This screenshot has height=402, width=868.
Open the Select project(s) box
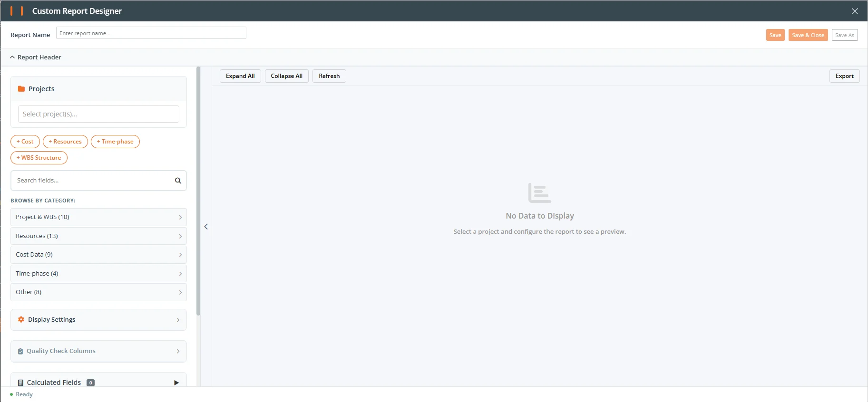click(x=98, y=114)
